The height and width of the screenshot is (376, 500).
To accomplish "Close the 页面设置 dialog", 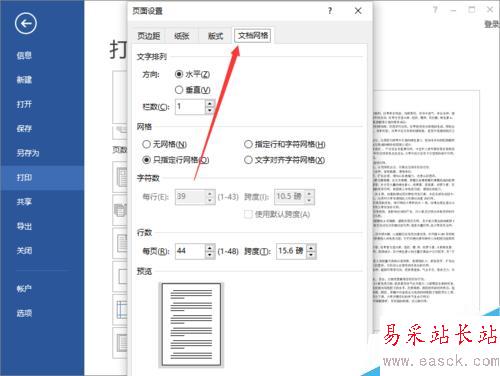I will tap(358, 11).
